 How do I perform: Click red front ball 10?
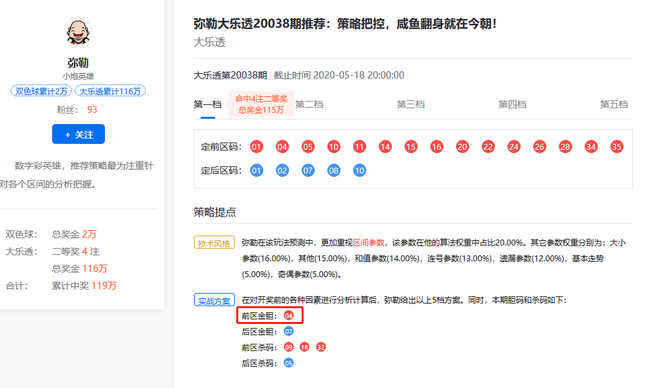[x=334, y=146]
